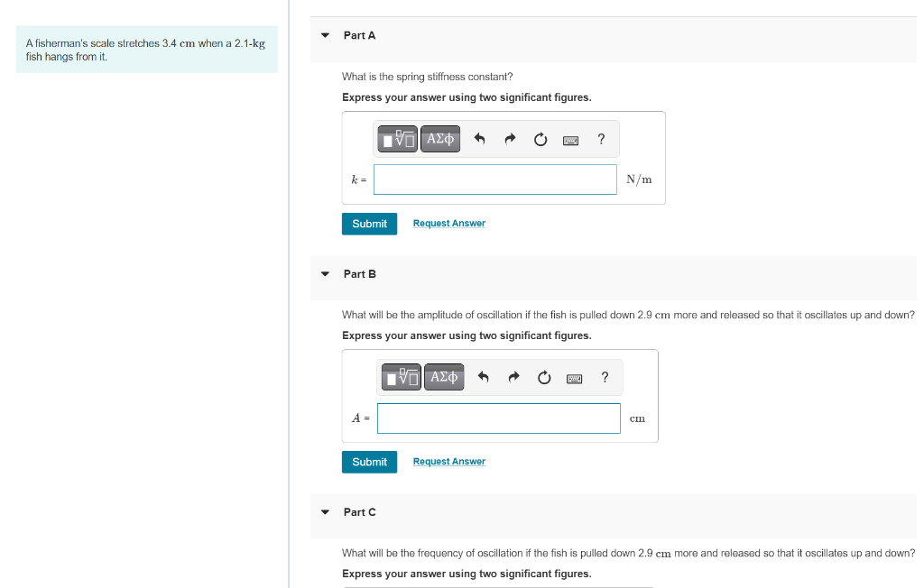924x588 pixels.
Task: Collapse the Part A section
Action: [325, 35]
